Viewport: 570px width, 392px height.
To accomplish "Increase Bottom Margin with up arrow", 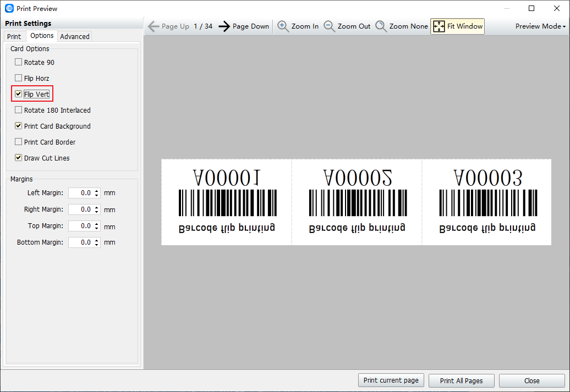I will (97, 240).
